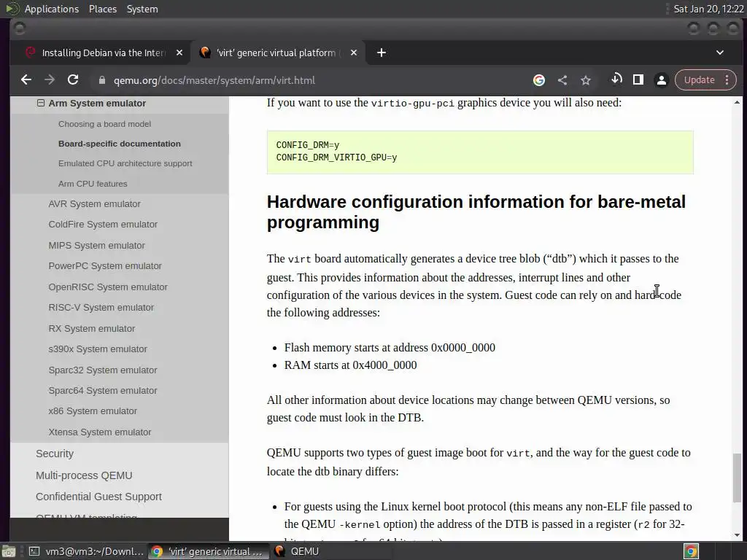Click Hardware configuration information heading

[x=476, y=212]
